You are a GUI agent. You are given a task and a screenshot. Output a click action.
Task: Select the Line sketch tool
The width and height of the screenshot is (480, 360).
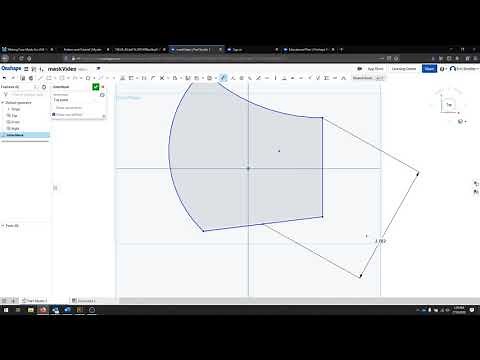click(x=41, y=78)
